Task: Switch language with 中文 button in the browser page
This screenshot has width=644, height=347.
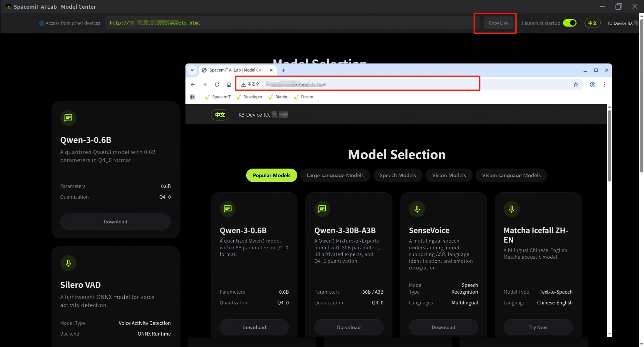Action: pos(220,115)
